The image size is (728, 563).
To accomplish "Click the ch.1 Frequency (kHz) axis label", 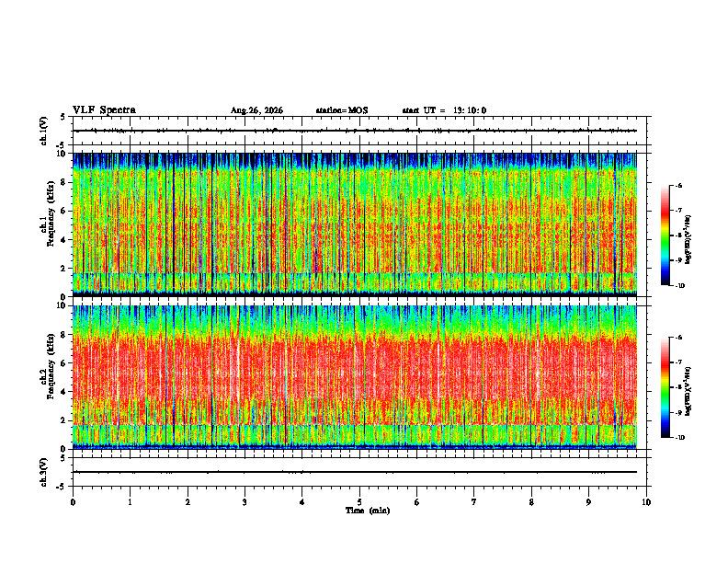I will 47,224.
